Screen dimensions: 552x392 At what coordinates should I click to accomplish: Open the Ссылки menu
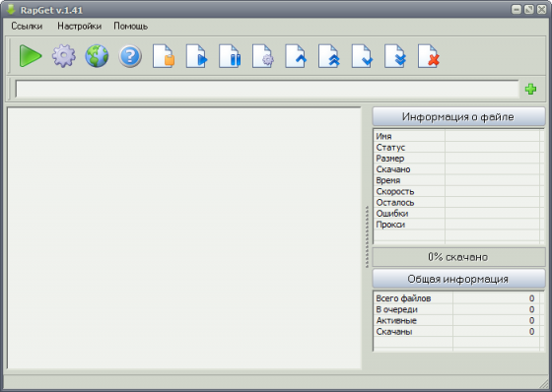[x=27, y=26]
